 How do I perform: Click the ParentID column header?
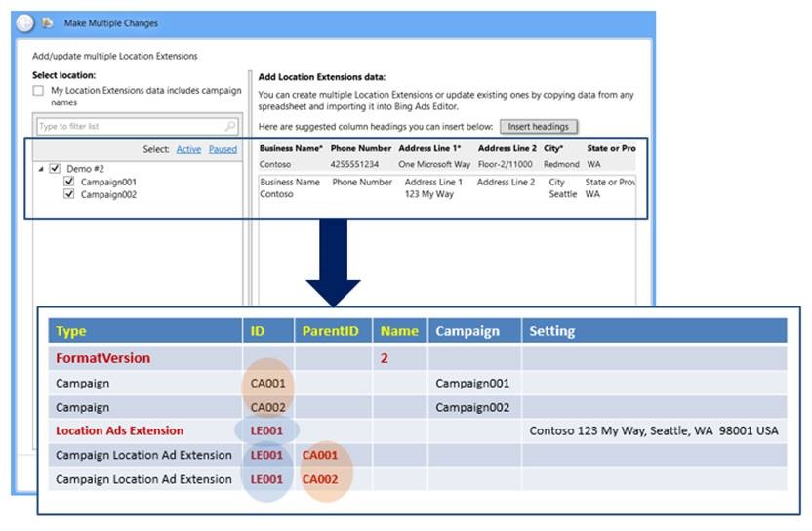[333, 331]
